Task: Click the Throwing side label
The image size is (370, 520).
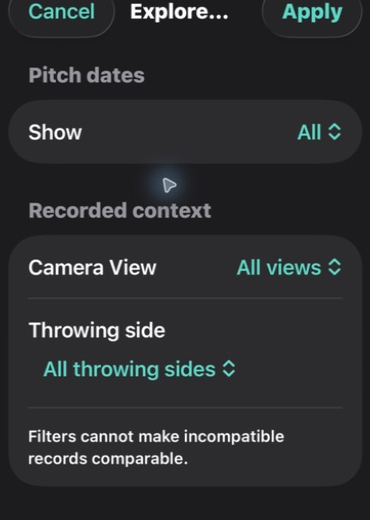Action: (97, 330)
